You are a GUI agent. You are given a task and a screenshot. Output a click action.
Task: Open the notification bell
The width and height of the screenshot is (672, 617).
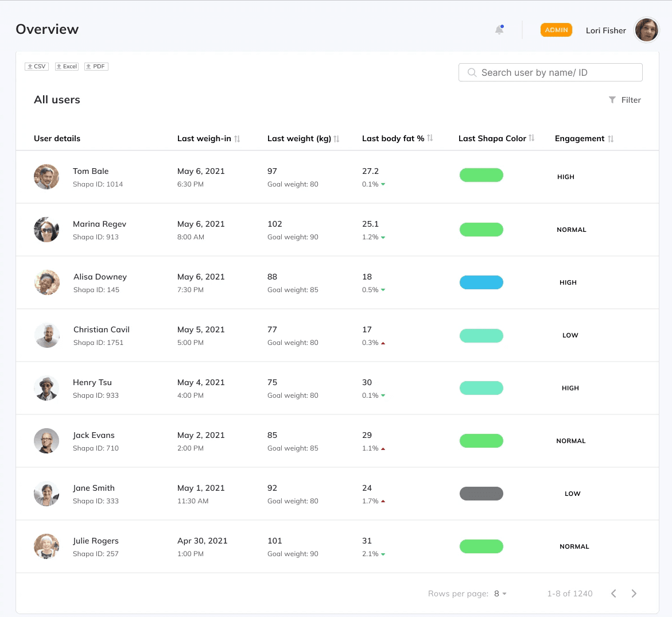point(499,29)
